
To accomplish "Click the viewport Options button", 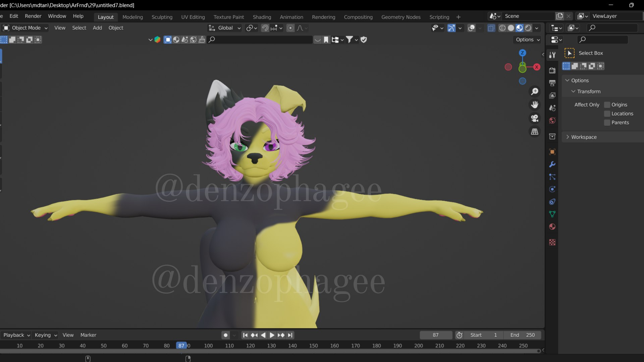I will [x=528, y=40].
